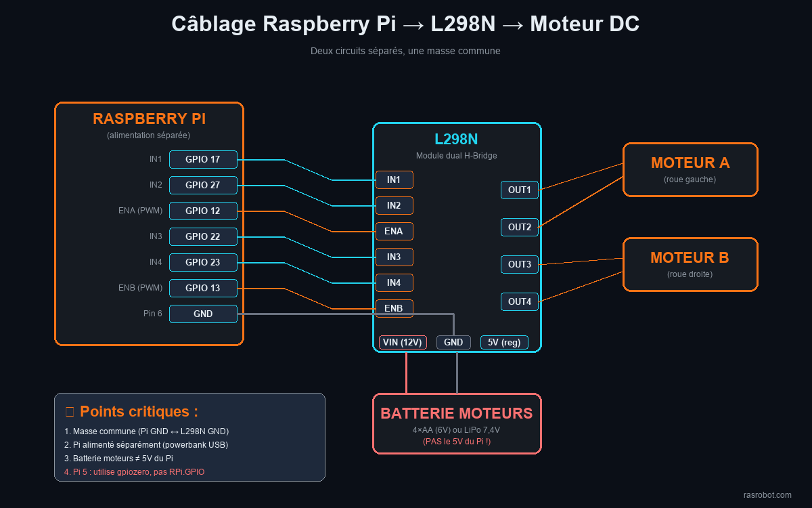Screen dimensions: 812x508
Task: Click the OUT3 output box
Action: 520,264
